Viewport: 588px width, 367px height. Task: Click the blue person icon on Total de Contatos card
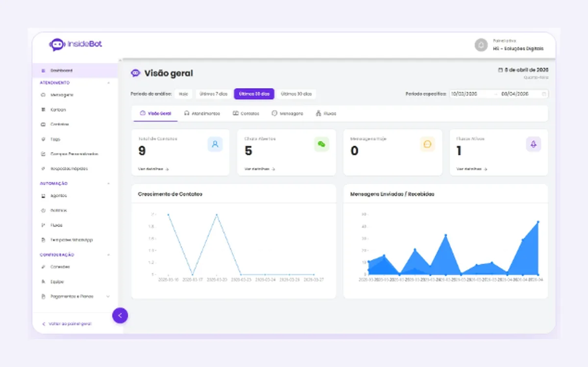(x=215, y=144)
